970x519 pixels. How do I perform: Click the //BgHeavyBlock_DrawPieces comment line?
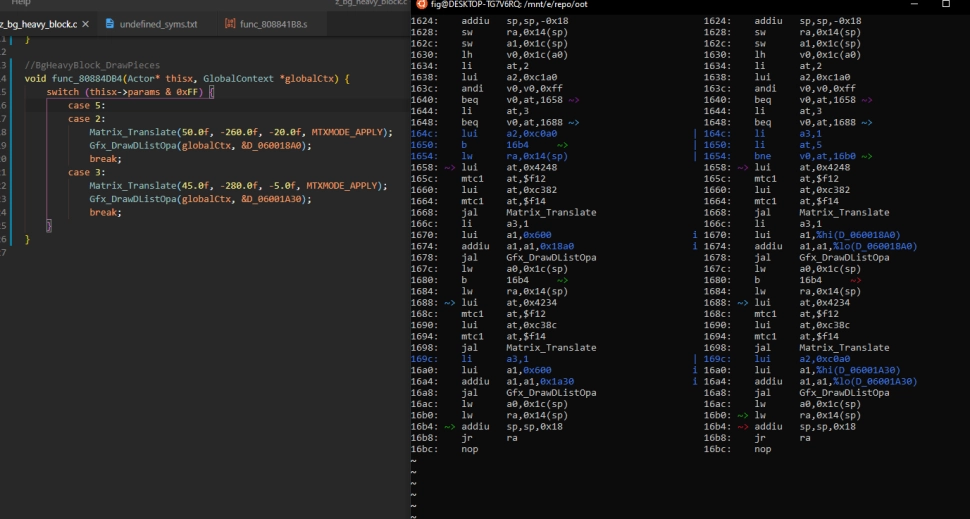click(92, 65)
